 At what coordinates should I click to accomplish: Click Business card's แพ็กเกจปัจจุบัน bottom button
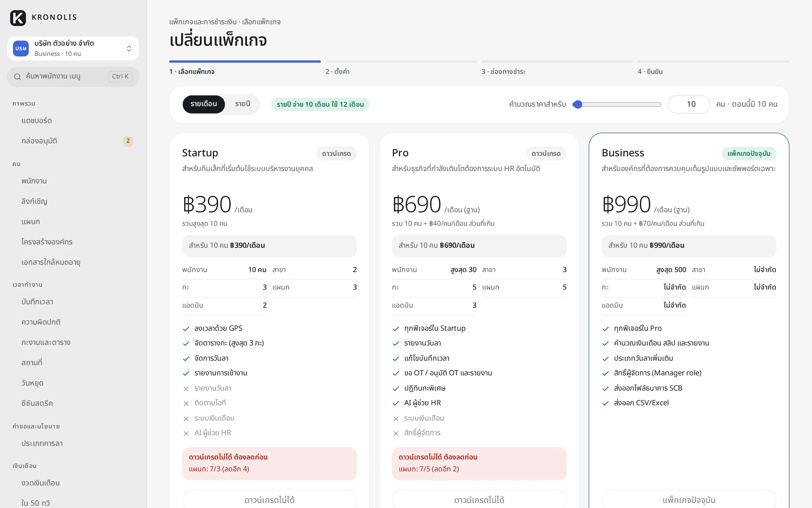pos(689,499)
